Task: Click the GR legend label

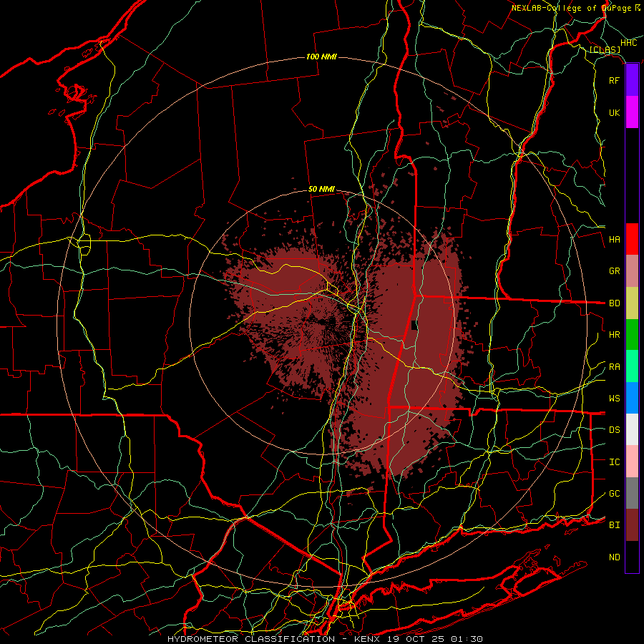Action: coord(614,271)
